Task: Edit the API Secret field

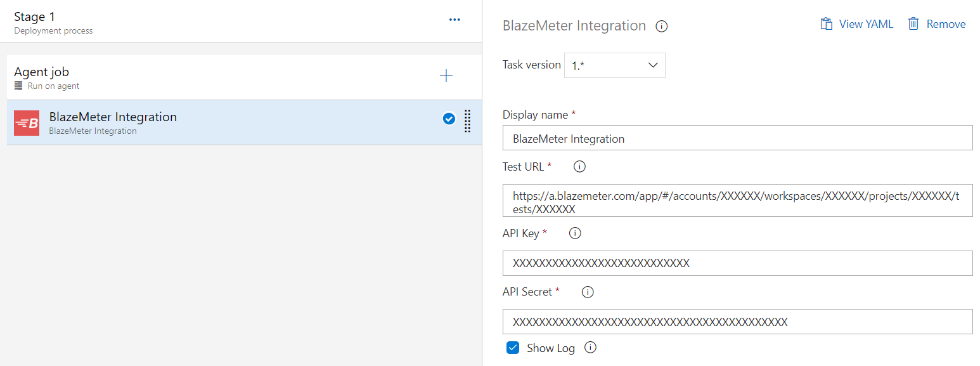Action: (x=737, y=322)
